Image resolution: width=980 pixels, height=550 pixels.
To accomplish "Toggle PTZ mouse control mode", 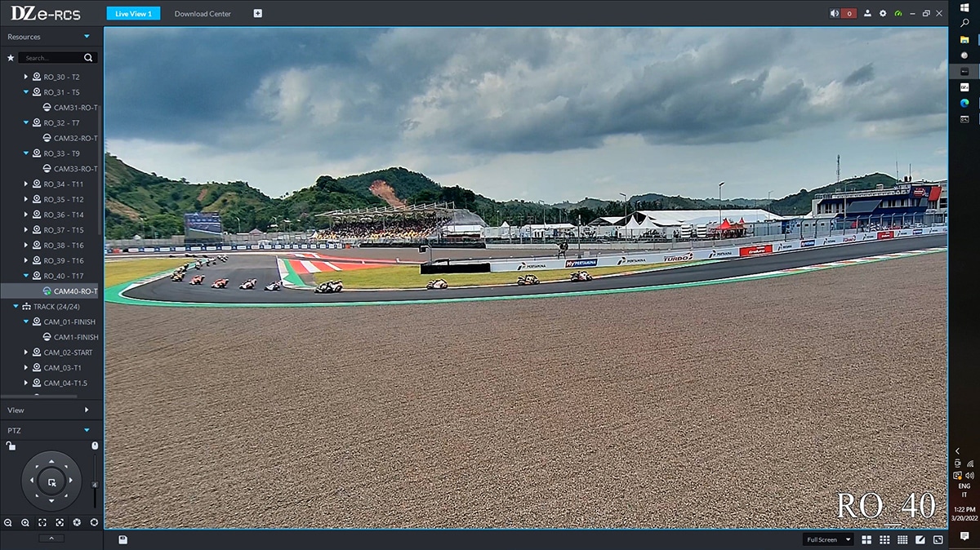I will pyautogui.click(x=95, y=446).
